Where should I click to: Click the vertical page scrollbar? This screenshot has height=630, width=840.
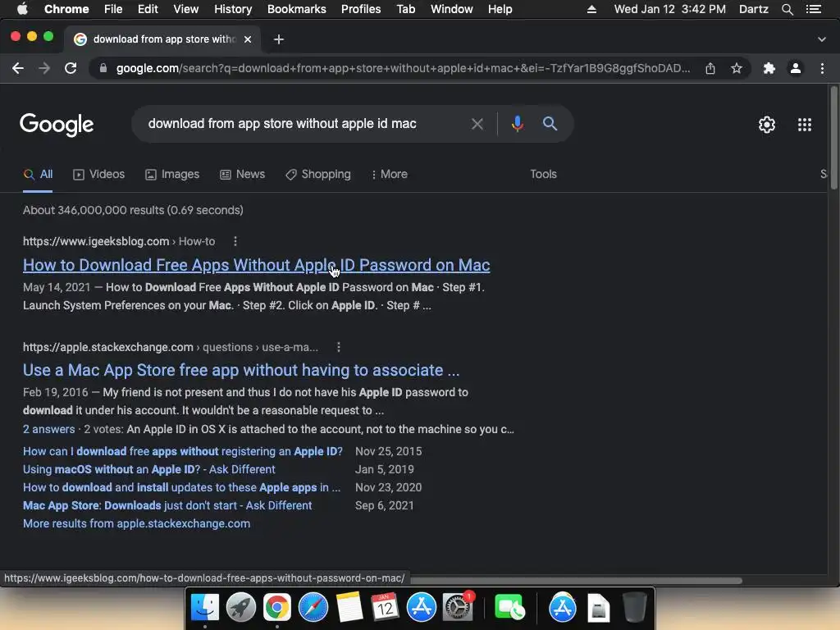(x=833, y=138)
